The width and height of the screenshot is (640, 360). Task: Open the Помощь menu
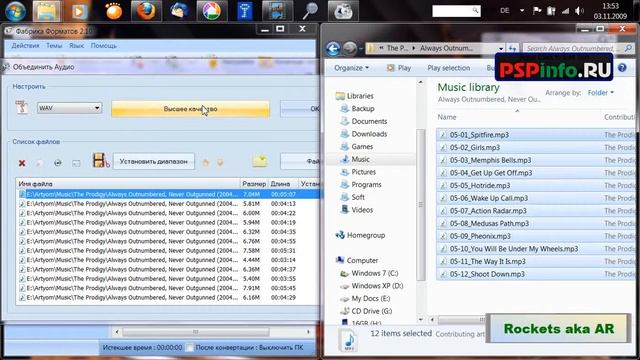pos(104,46)
